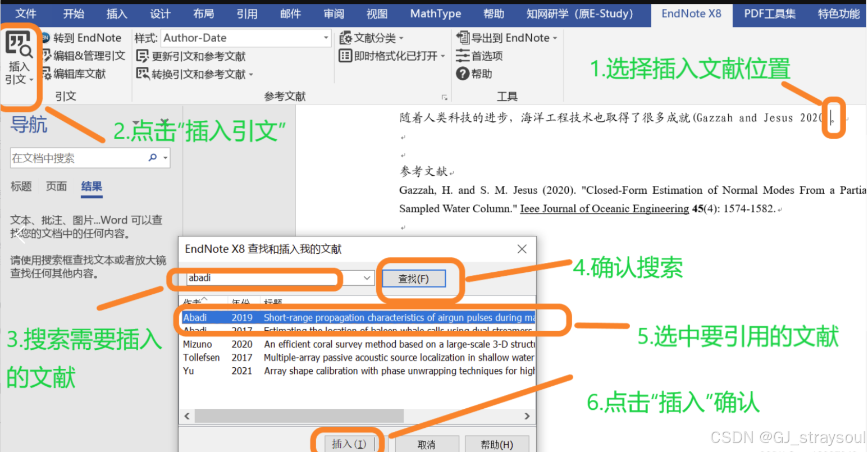Open EndNote 首选项 preferences
The height and width of the screenshot is (452, 868).
pos(479,56)
